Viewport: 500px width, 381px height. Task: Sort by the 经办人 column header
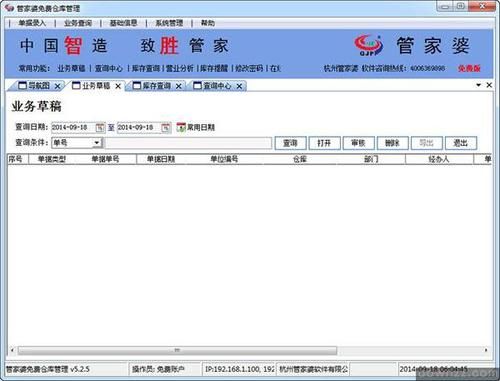point(439,159)
